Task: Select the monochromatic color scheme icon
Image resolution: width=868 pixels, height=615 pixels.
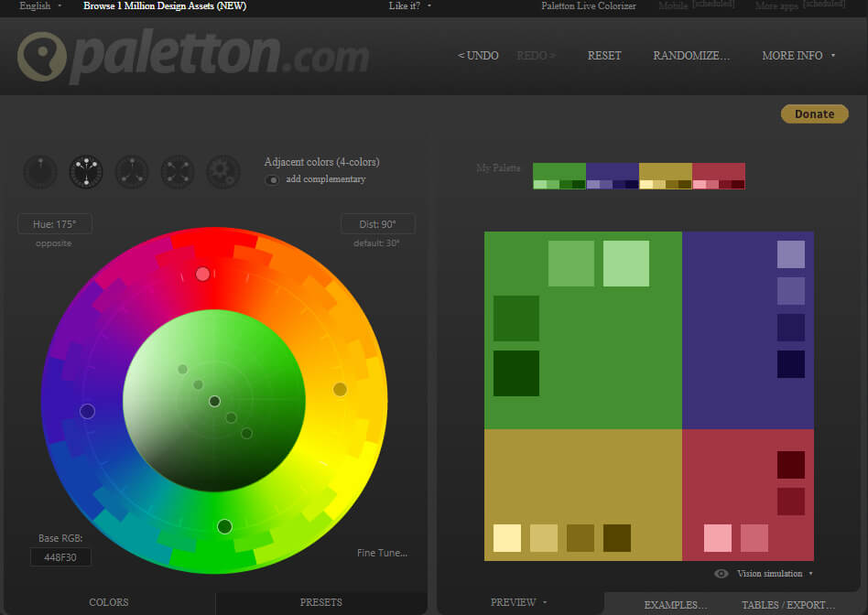Action: 40,172
